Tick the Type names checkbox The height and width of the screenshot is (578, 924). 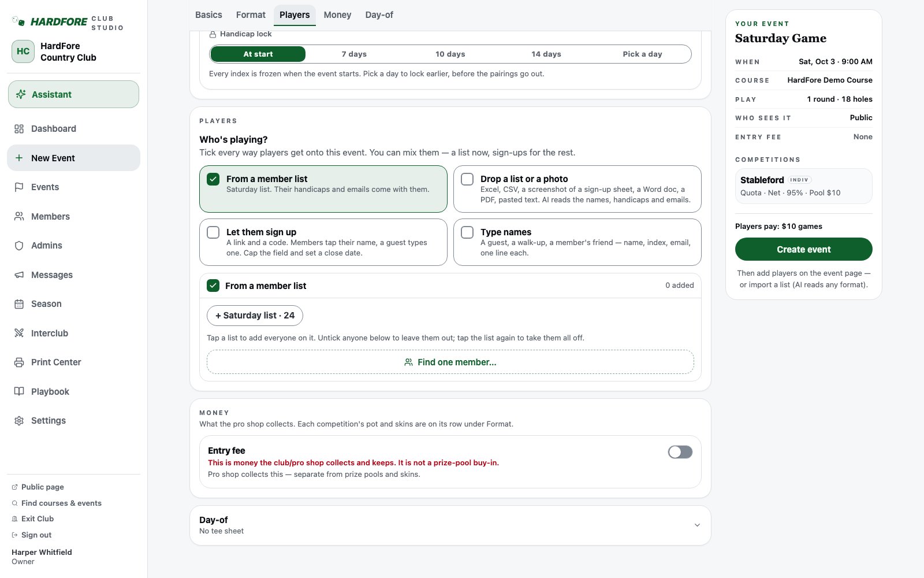(x=467, y=232)
